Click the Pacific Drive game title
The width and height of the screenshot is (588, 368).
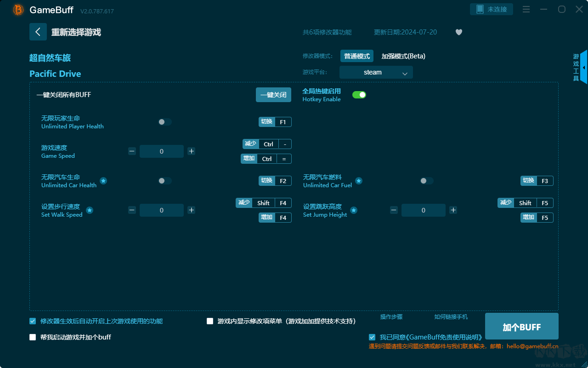pyautogui.click(x=55, y=74)
